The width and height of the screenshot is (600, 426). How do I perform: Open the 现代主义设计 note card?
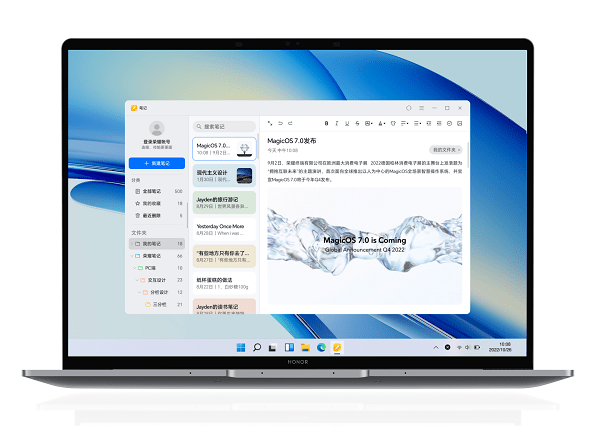(x=224, y=175)
